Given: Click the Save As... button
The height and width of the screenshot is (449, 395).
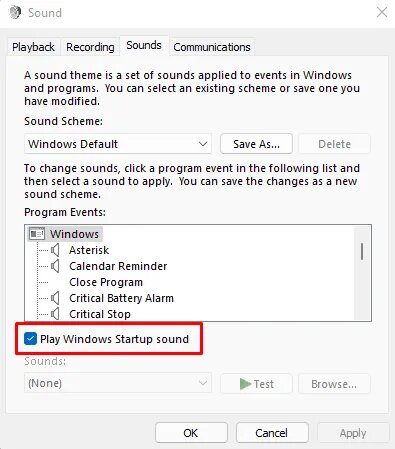Looking at the screenshot, I should click(x=256, y=144).
